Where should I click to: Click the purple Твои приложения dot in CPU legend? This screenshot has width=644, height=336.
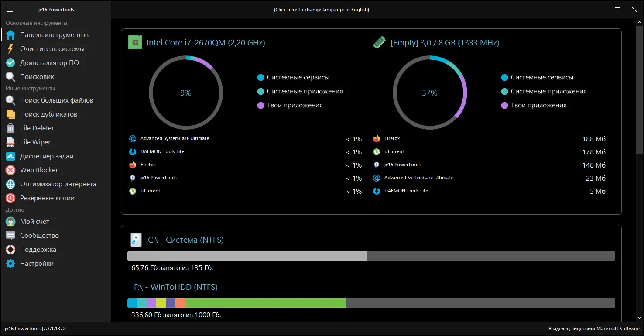pyautogui.click(x=261, y=106)
